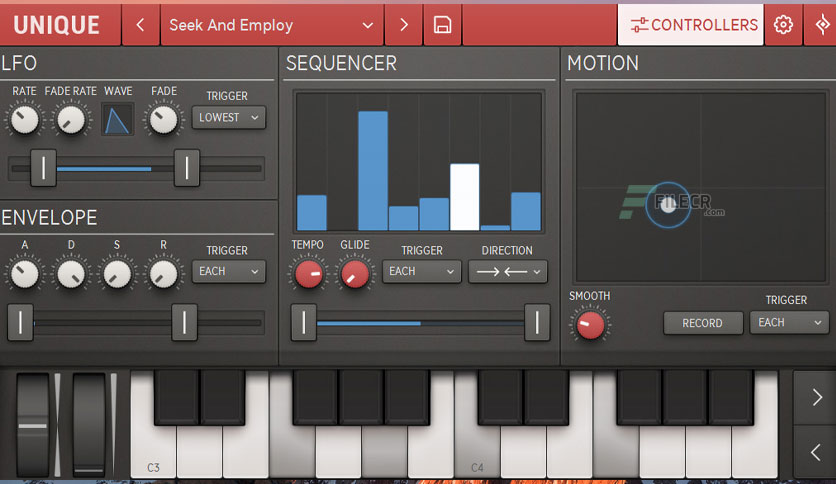This screenshot has height=484, width=836.
Task: Click the LFO RATE knob
Action: 25,119
